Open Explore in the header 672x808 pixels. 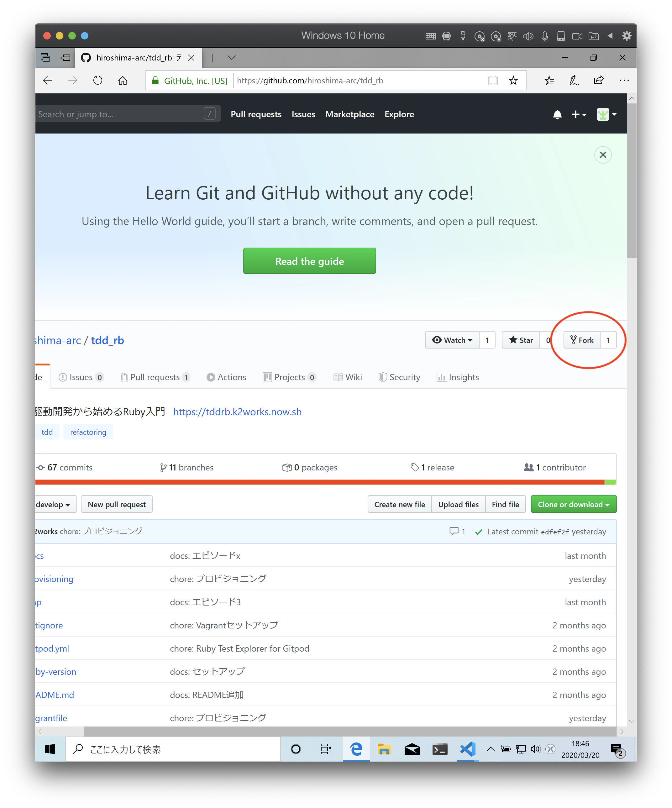coord(399,114)
